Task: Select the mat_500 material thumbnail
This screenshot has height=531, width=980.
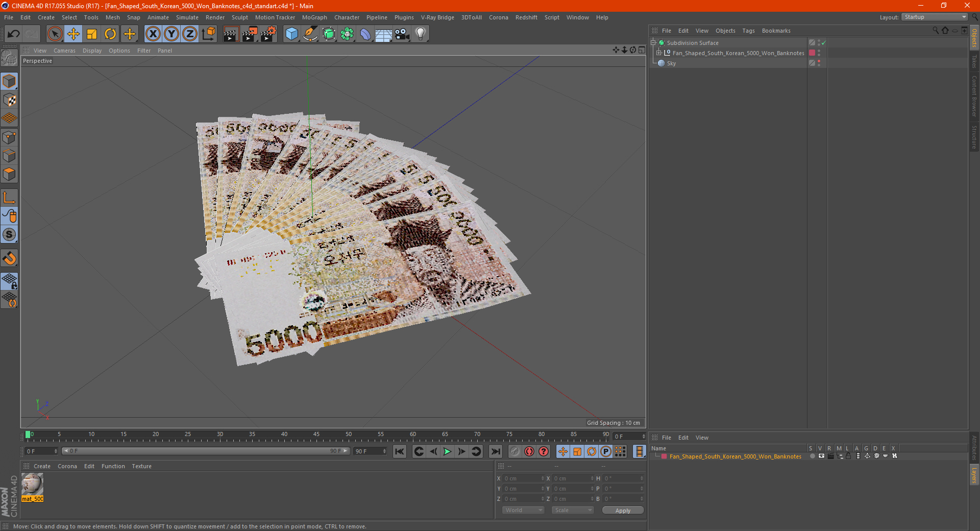Action: click(x=33, y=484)
